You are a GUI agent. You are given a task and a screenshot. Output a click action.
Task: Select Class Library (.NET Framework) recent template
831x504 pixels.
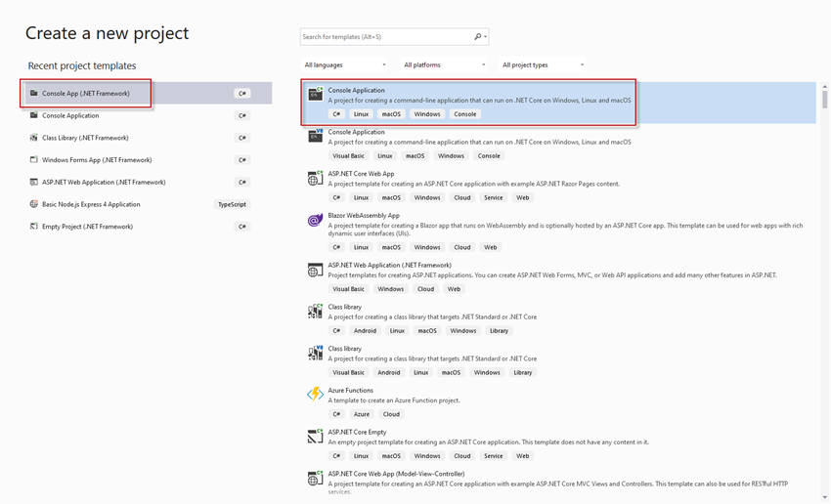click(149, 138)
